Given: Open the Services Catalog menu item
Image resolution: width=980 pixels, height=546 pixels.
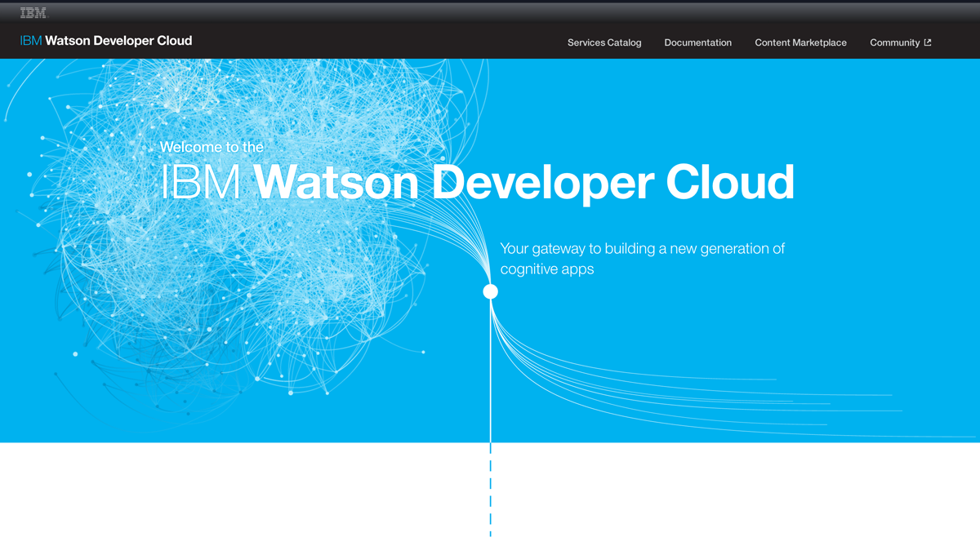Looking at the screenshot, I should tap(604, 42).
